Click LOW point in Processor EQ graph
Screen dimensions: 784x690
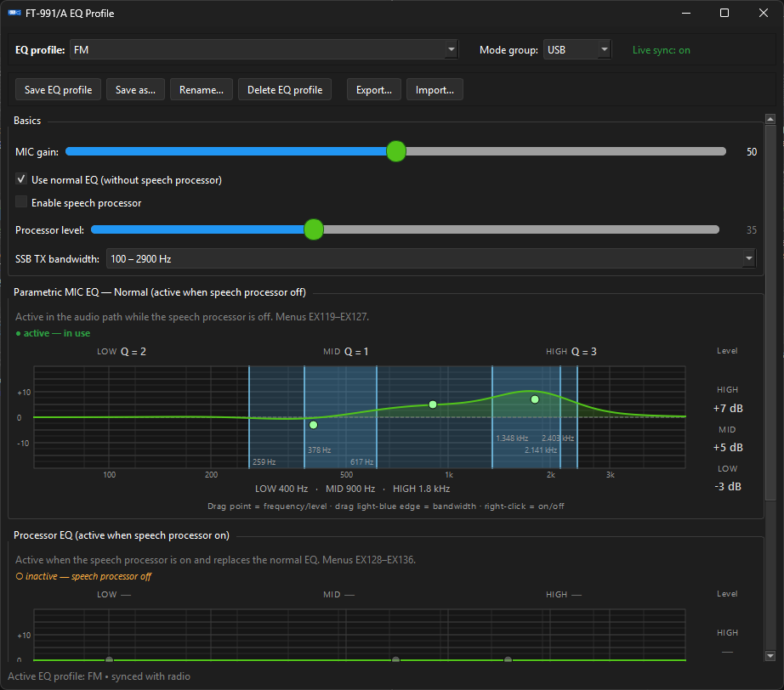tap(109, 659)
